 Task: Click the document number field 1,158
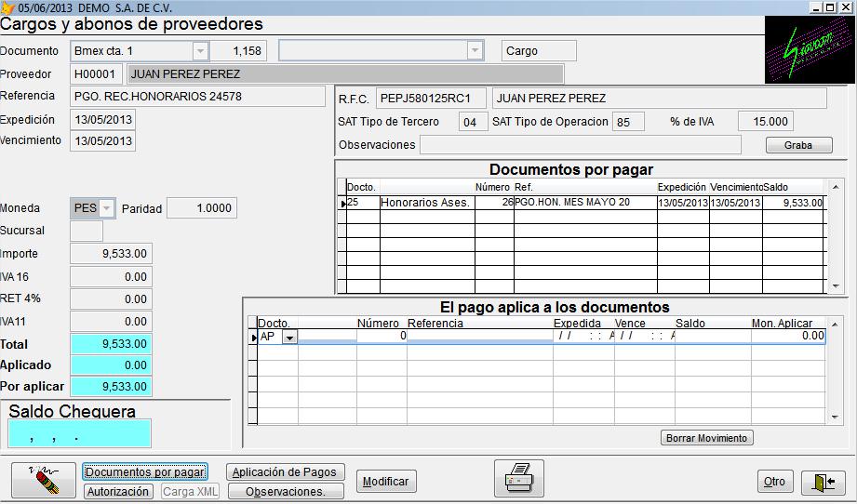coord(239,51)
